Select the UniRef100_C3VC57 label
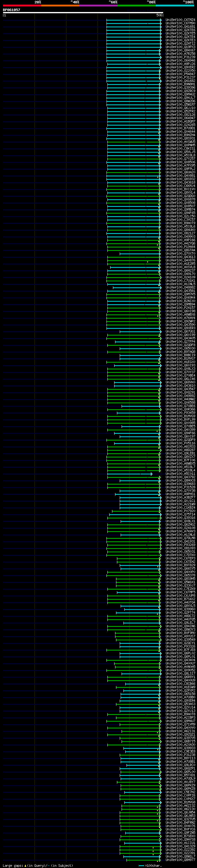Viewport: 197px width, 868px height. coord(180,220)
